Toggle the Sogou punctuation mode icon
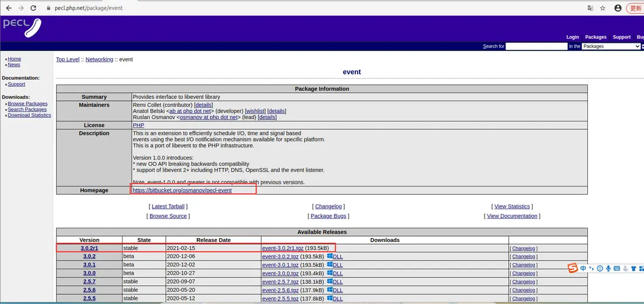Image resolution: width=644 pixels, height=304 pixels. (592, 268)
